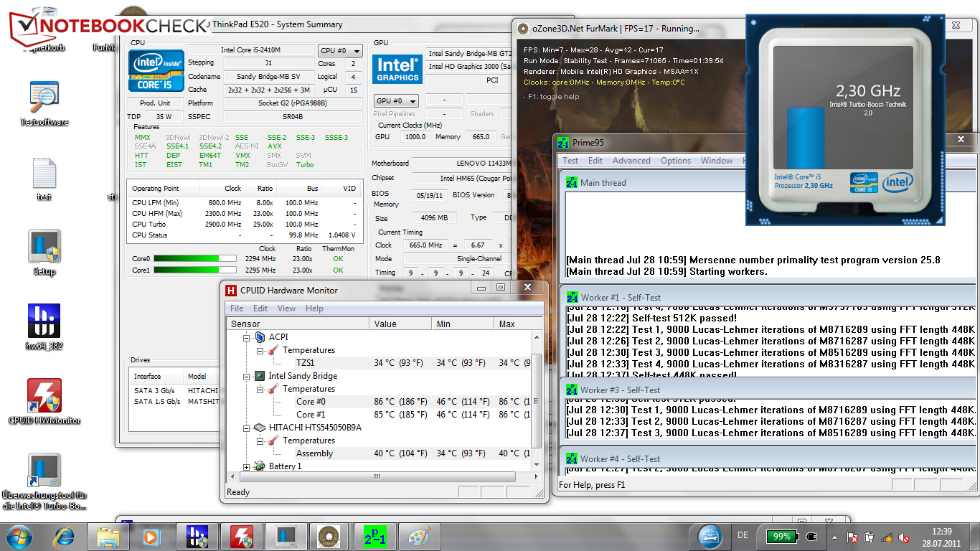Open HWMonitor Help menu
This screenshot has height=551, width=980.
[x=314, y=309]
